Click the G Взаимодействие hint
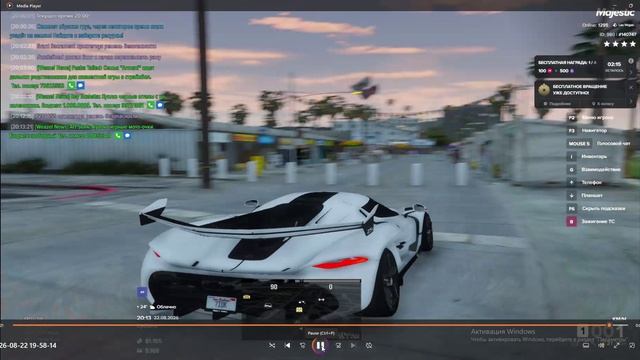 tap(594, 169)
